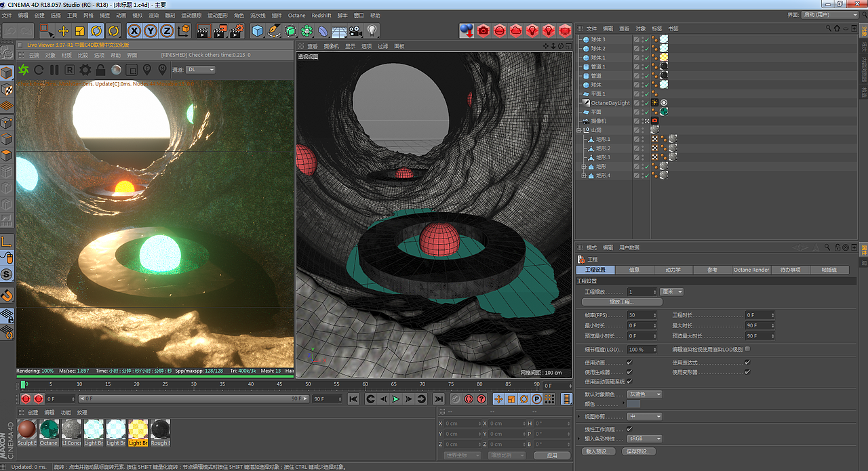Switch to the Octane Render tab
The height and width of the screenshot is (471, 868).
pyautogui.click(x=751, y=270)
